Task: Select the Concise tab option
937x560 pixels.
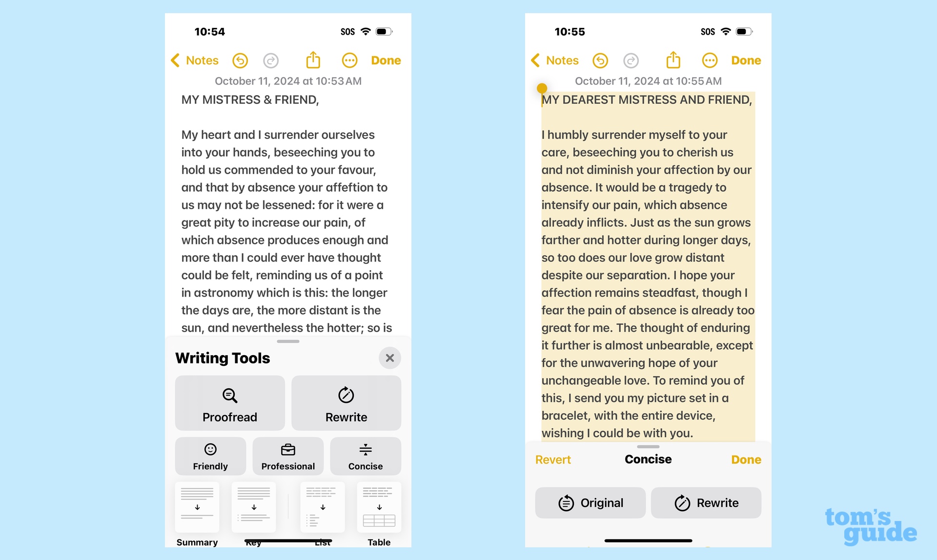Action: [648, 459]
